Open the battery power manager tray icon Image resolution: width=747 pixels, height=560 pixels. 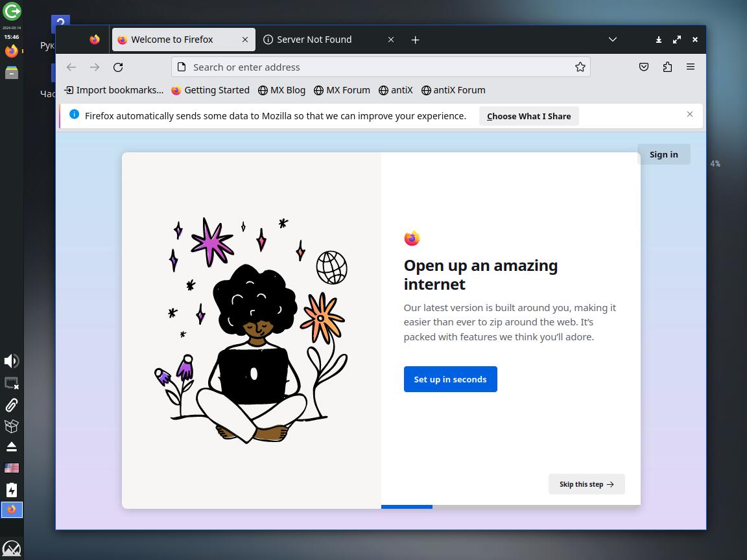[x=12, y=490]
